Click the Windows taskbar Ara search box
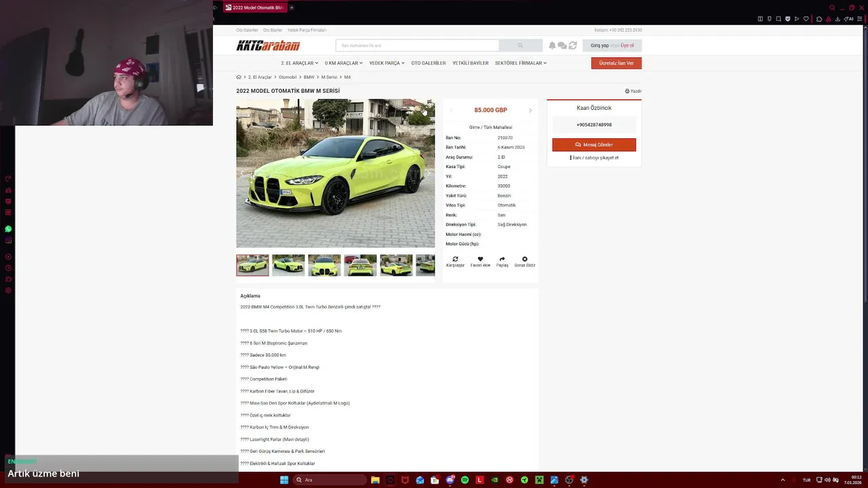This screenshot has height=488, width=868. [330, 480]
